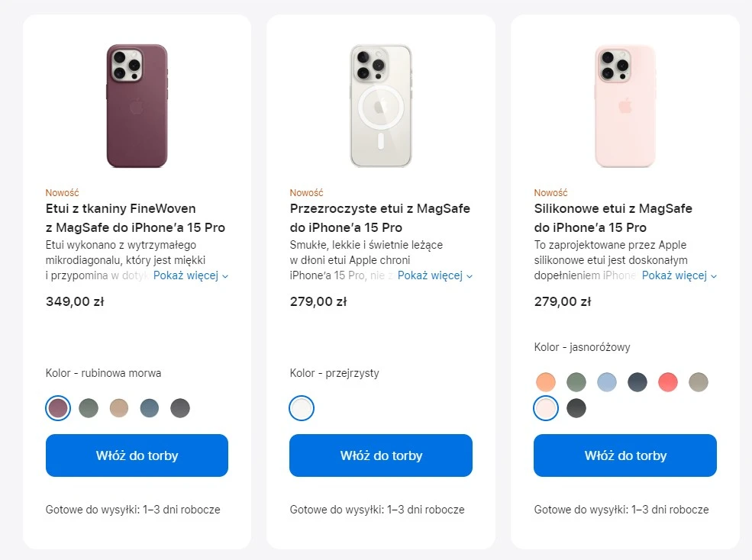Expand 'Pokaż więcej' for the FineWoven case

[190, 275]
